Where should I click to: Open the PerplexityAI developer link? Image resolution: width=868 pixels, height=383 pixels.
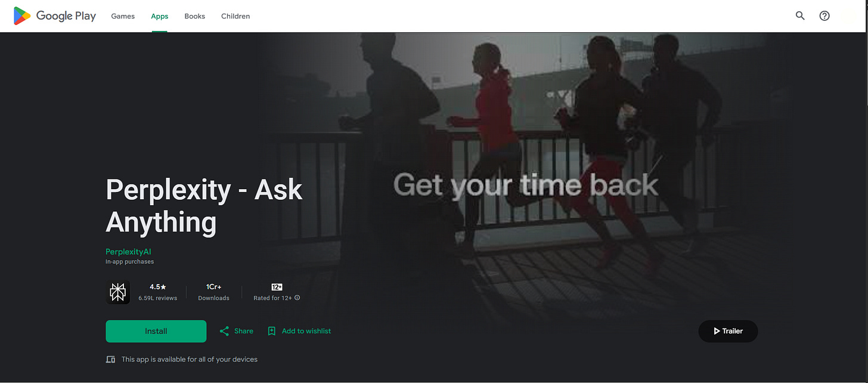pyautogui.click(x=128, y=252)
